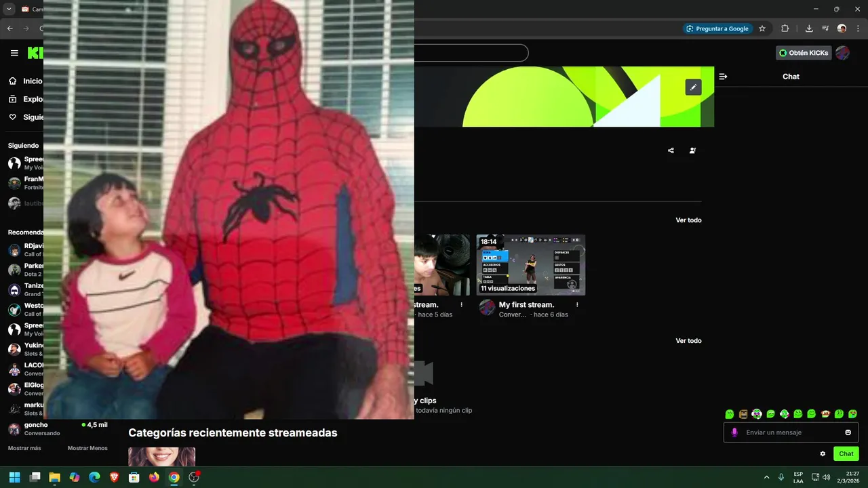This screenshot has height=488, width=868.
Task: Click 'Mostrar Menos' in sidebar
Action: (x=87, y=448)
